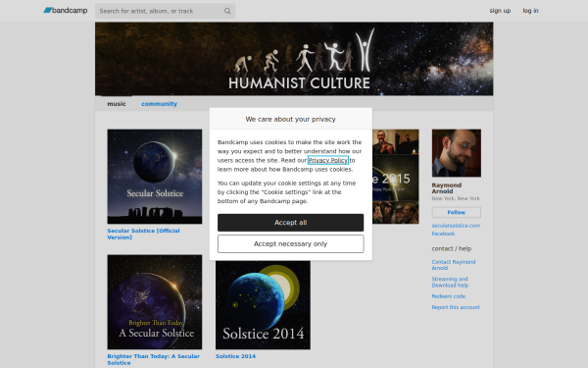Visit secularsolstice.com link
The height and width of the screenshot is (368, 588).
(456, 226)
